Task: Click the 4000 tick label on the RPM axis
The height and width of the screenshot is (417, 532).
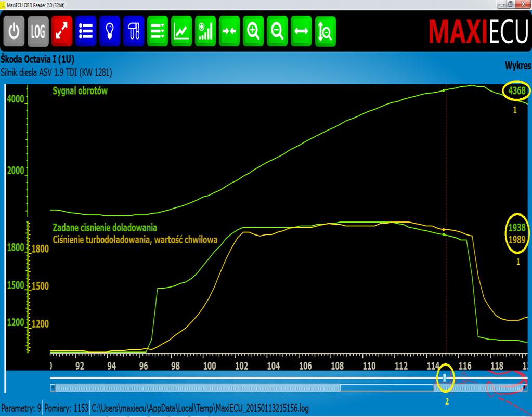Action: click(16, 99)
